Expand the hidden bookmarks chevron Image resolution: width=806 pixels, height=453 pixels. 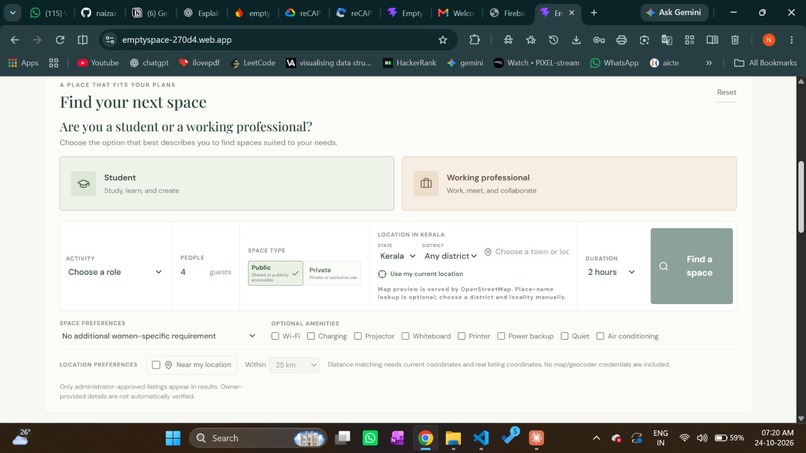pyautogui.click(x=709, y=63)
